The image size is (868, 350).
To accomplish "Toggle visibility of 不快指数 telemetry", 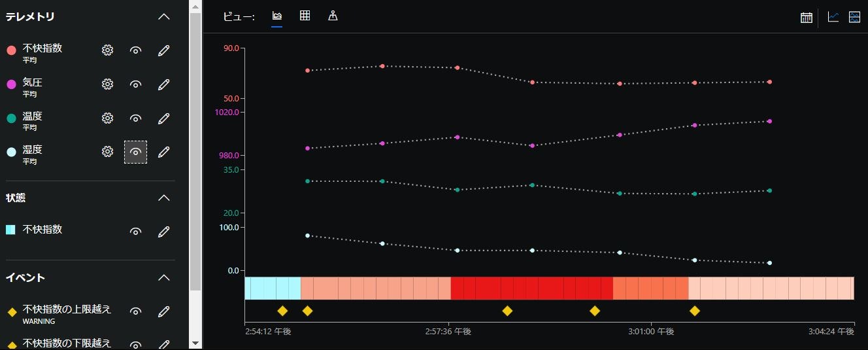I will click(136, 50).
